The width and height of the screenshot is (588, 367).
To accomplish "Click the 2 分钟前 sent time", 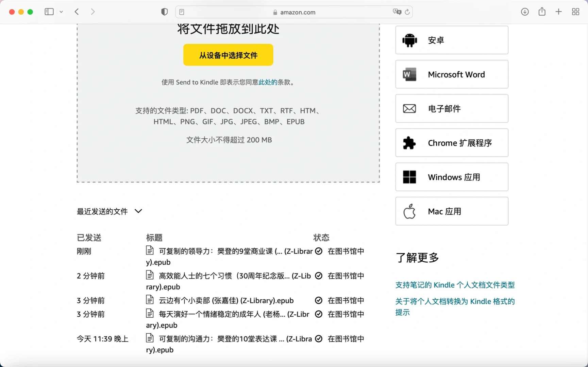I will pyautogui.click(x=91, y=276).
